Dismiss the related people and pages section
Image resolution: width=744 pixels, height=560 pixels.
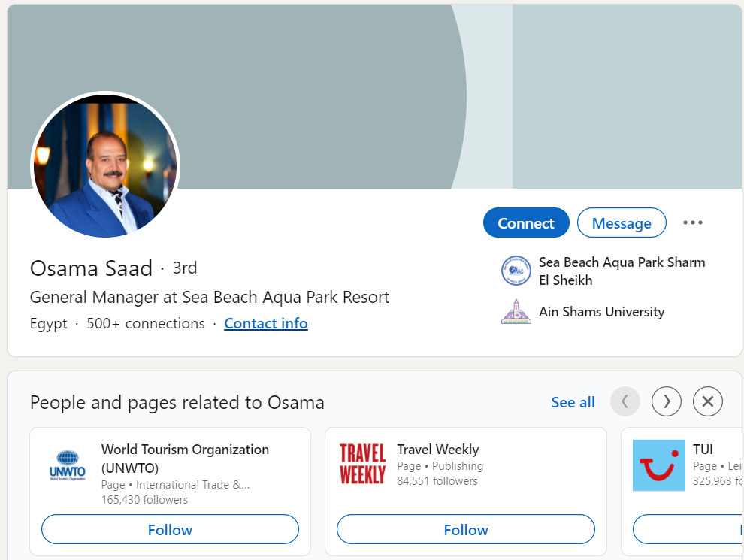(x=707, y=402)
